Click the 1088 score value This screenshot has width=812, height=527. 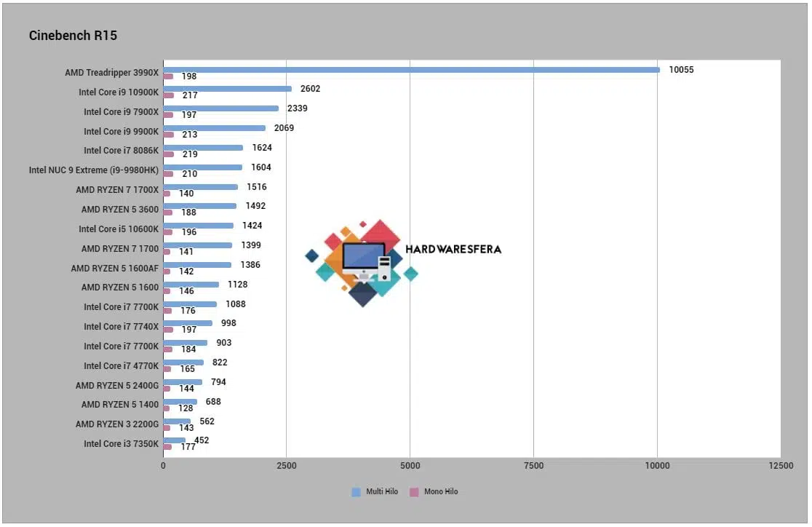tap(236, 304)
